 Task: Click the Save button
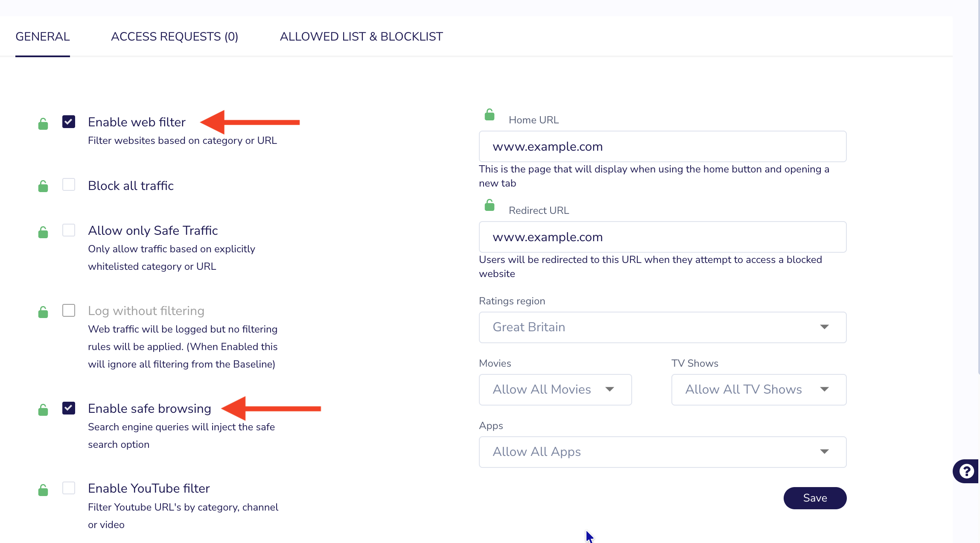(x=815, y=498)
